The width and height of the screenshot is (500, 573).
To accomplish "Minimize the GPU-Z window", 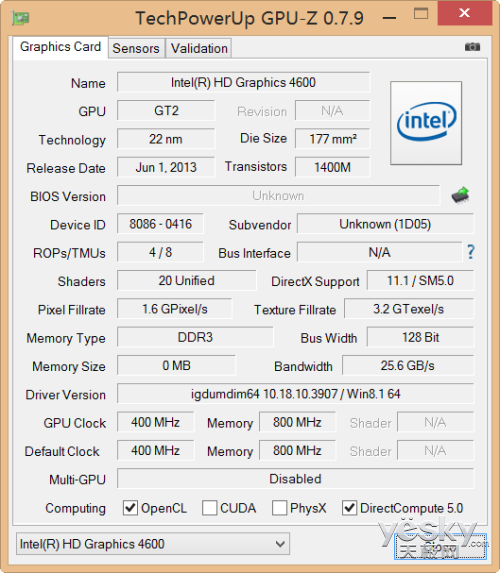I will (390, 17).
